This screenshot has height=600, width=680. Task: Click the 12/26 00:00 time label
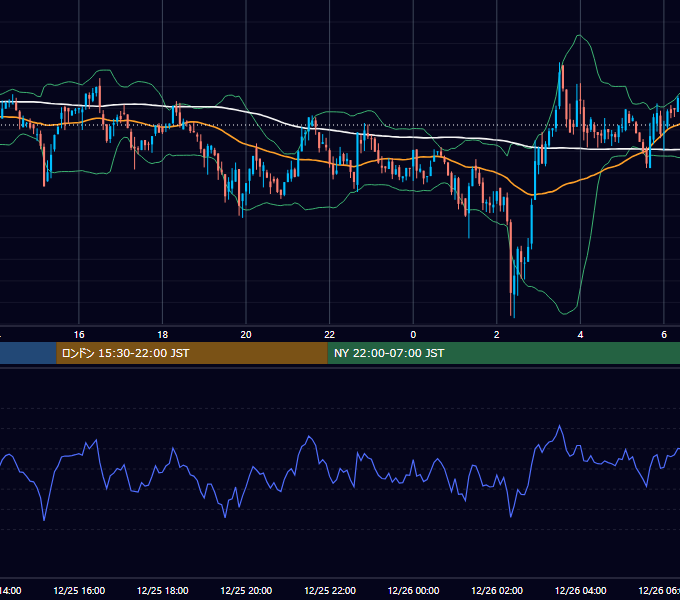click(x=413, y=590)
